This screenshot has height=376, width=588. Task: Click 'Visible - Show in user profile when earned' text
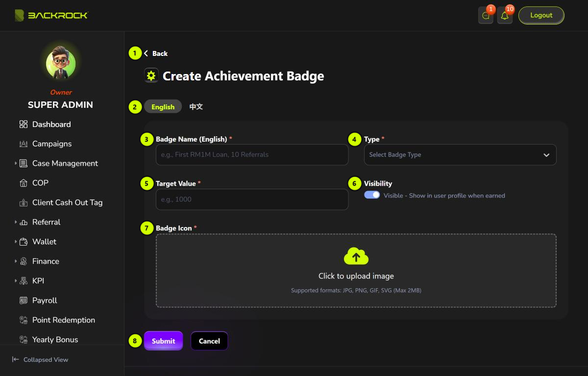pyautogui.click(x=444, y=196)
